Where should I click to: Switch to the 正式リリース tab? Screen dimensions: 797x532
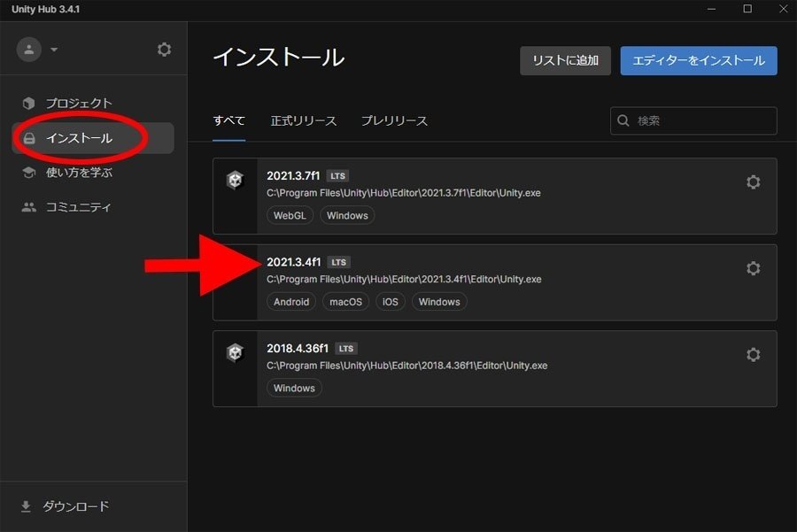click(x=304, y=121)
